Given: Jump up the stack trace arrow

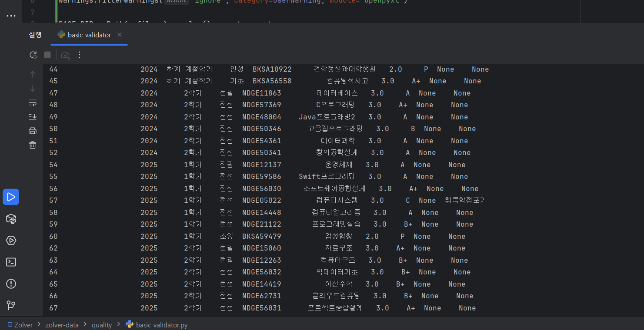Looking at the screenshot, I should click(33, 74).
